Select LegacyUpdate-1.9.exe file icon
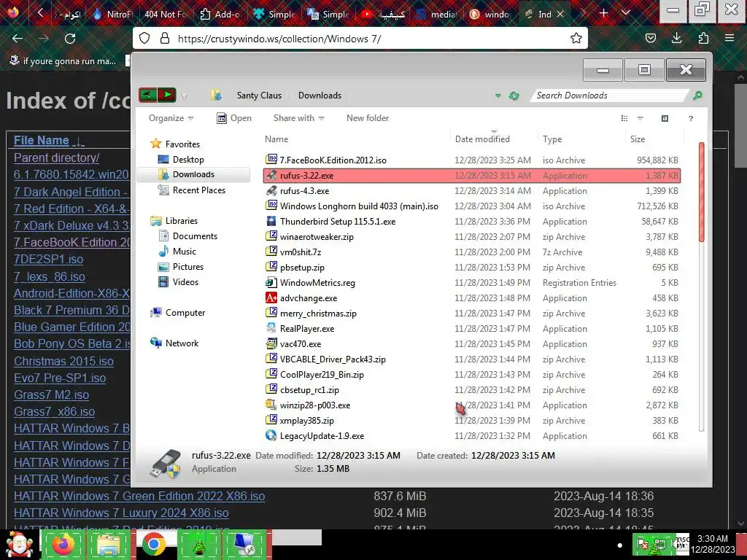The image size is (747, 560). click(x=271, y=435)
